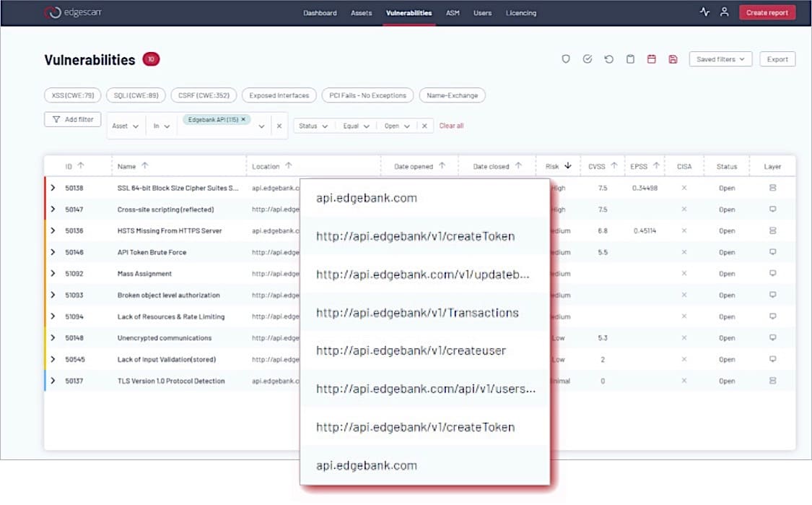This screenshot has height=505, width=812.
Task: Expand row 51093 Broken object level authorization
Action: pyautogui.click(x=53, y=295)
